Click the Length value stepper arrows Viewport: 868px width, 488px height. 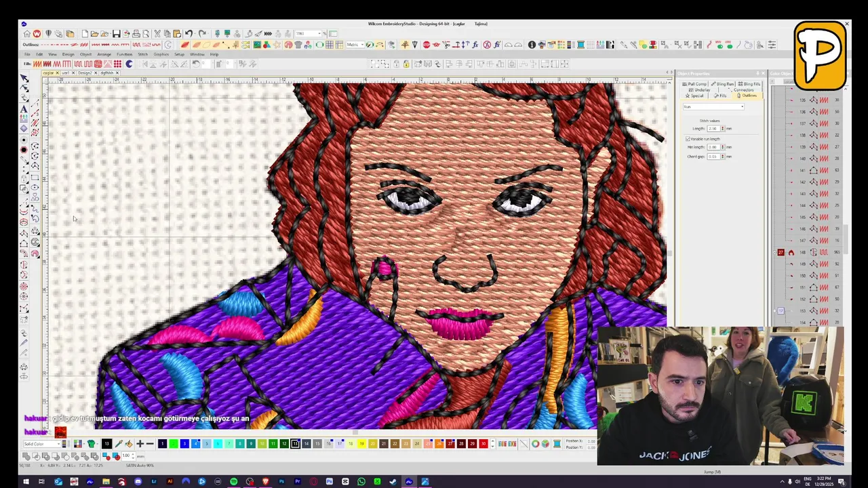tap(723, 129)
